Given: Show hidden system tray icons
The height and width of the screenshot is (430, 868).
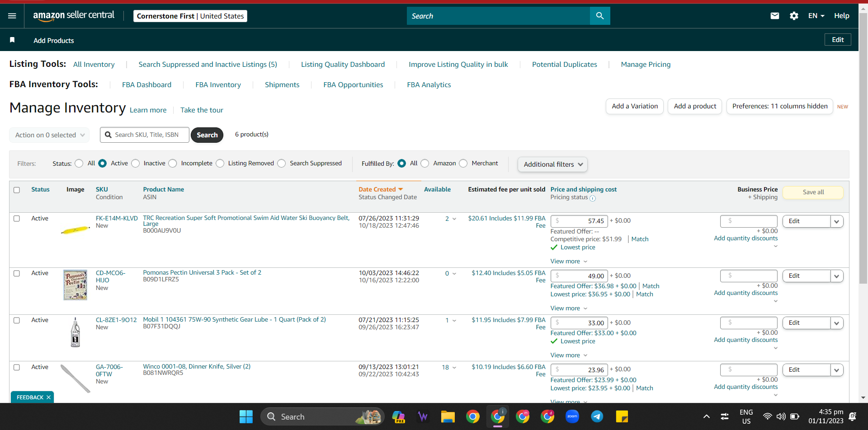Looking at the screenshot, I should pyautogui.click(x=707, y=416).
